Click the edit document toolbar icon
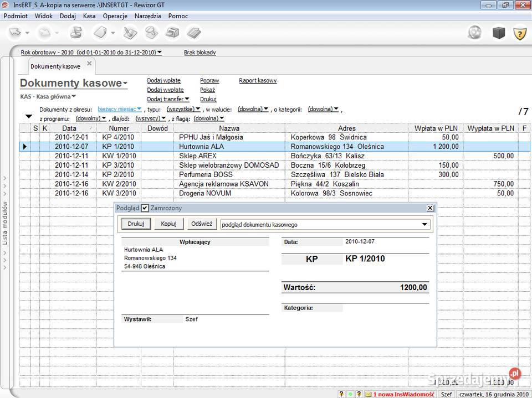Screen dimensions: 532x398 tap(129, 32)
